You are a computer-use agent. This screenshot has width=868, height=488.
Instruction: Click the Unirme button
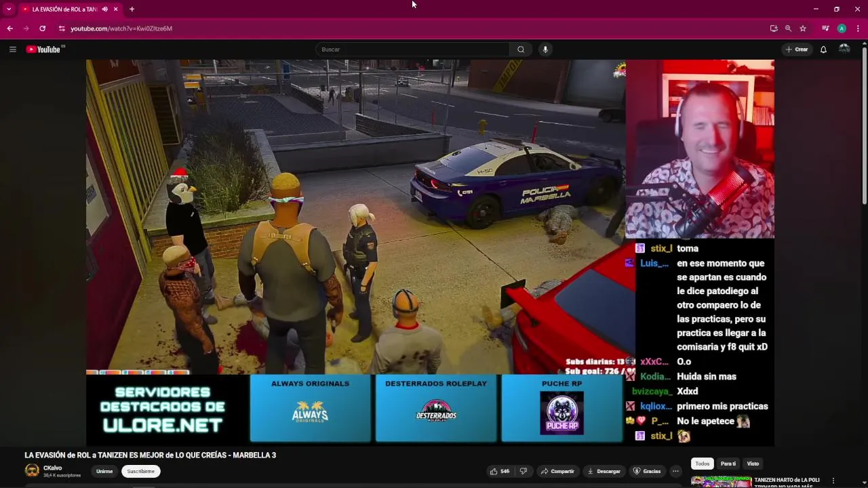pos(104,471)
